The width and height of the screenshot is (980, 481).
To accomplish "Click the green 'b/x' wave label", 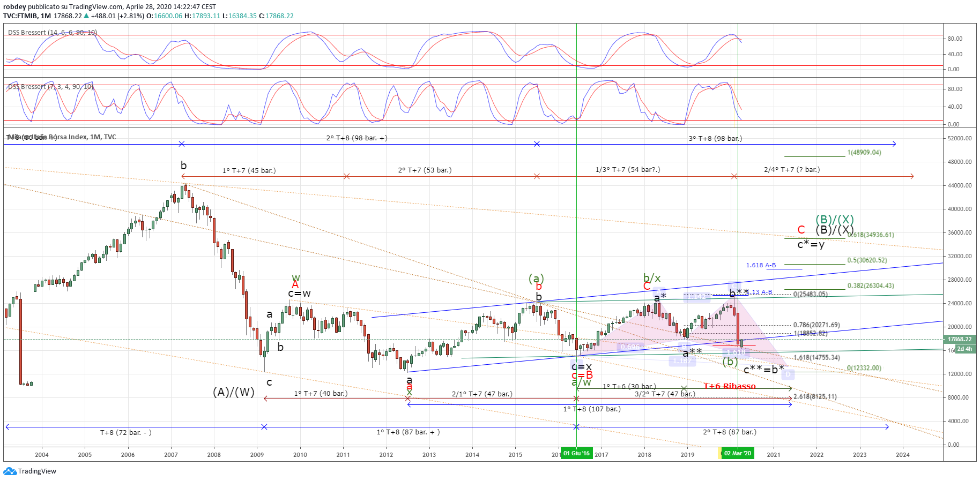I will click(652, 277).
